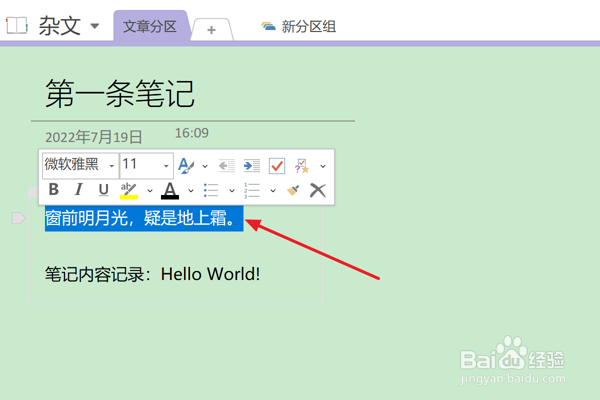The image size is (600, 400).
Task: Click the date 2022年7月19日
Action: click(x=94, y=137)
